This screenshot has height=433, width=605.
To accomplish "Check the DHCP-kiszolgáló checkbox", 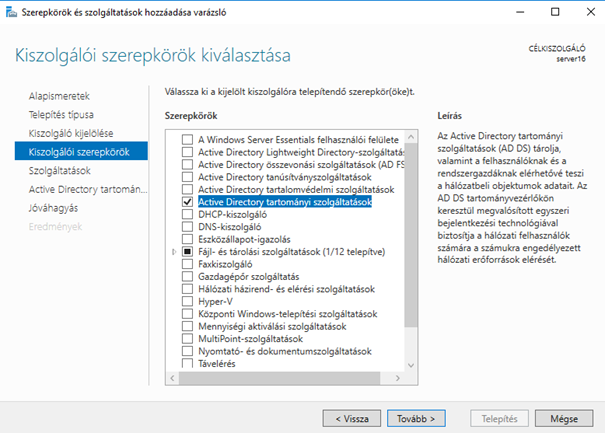I will pos(188,214).
